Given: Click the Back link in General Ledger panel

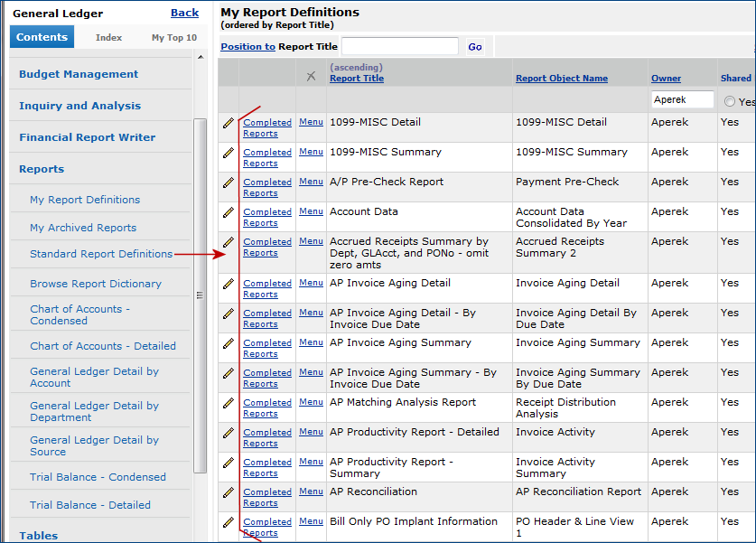Looking at the screenshot, I should tap(184, 13).
